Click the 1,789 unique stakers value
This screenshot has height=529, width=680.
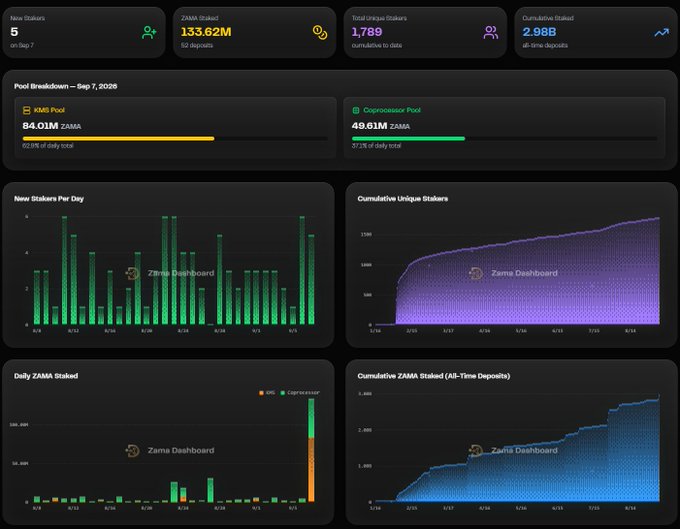[367, 32]
